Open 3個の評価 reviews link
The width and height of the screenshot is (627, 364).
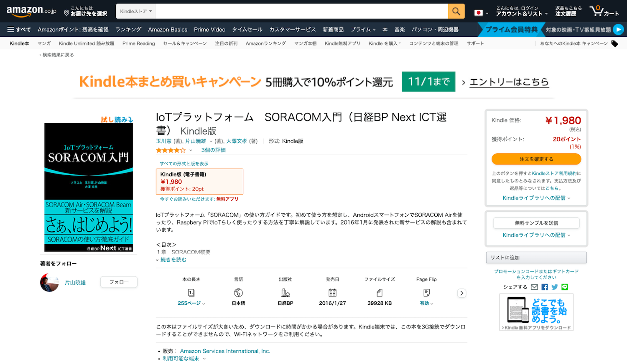click(x=213, y=150)
